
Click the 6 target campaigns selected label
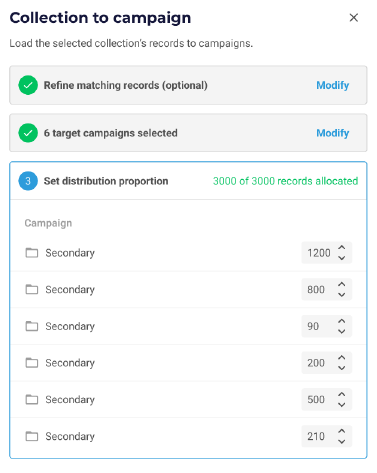111,133
